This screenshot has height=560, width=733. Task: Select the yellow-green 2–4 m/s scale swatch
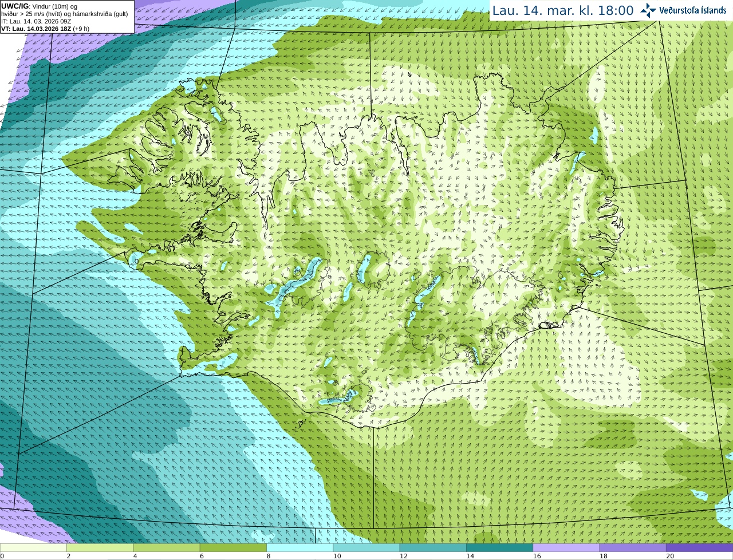(x=100, y=547)
